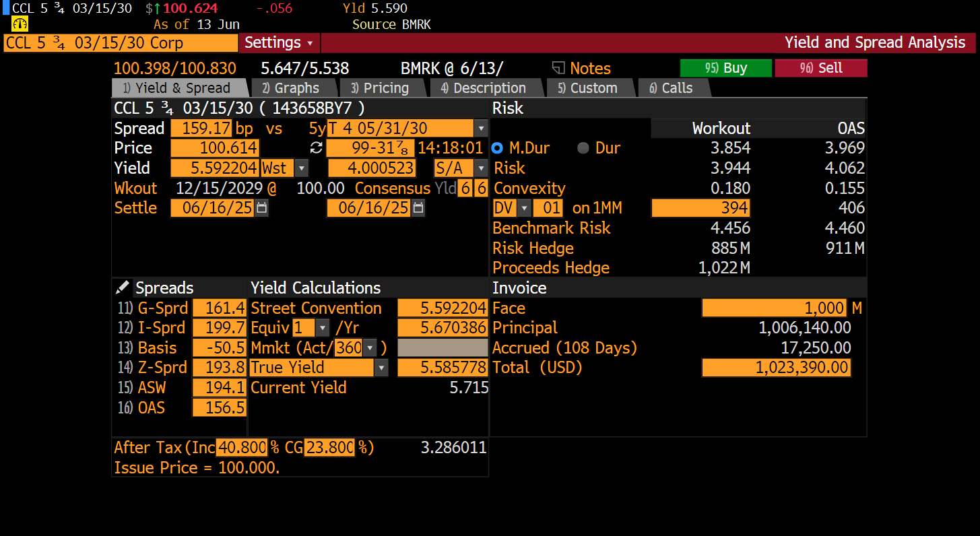
Task: Click the benchmark price 99-31 7/8 field
Action: point(371,148)
